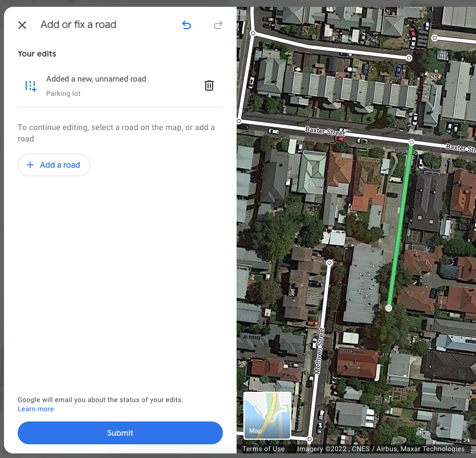The height and width of the screenshot is (458, 476).
Task: Click the northern end node of Methven Street
Action: (x=329, y=262)
